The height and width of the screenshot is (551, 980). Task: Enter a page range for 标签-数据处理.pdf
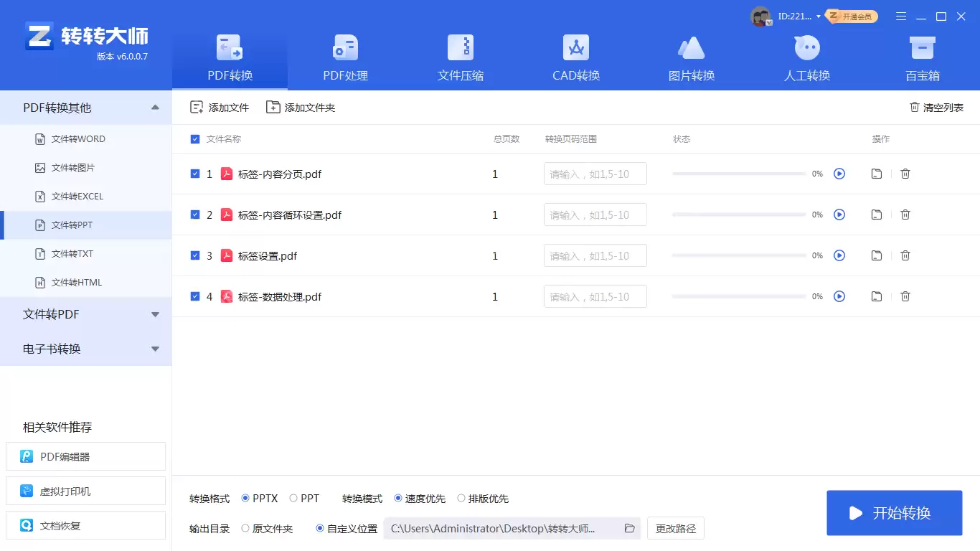tap(595, 296)
